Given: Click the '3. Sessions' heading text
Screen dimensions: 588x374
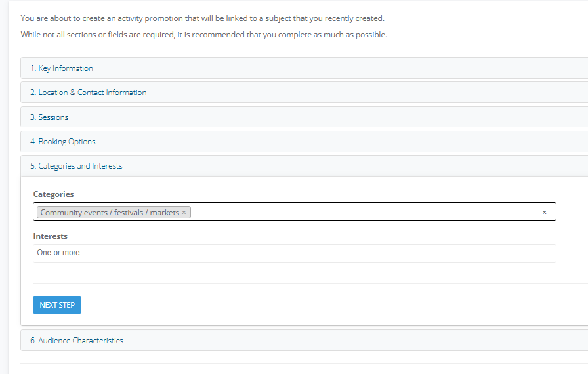Looking at the screenshot, I should (x=49, y=117).
